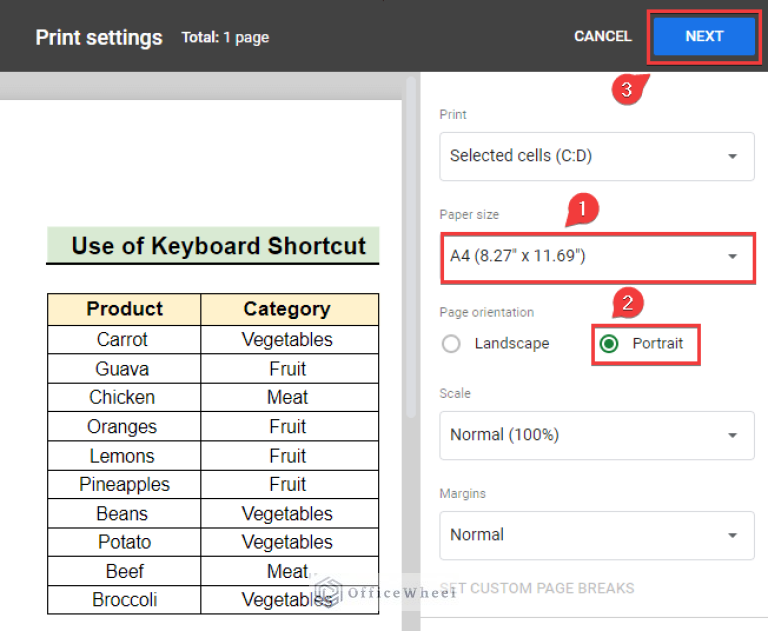Click the Product column header in preview

tap(124, 309)
